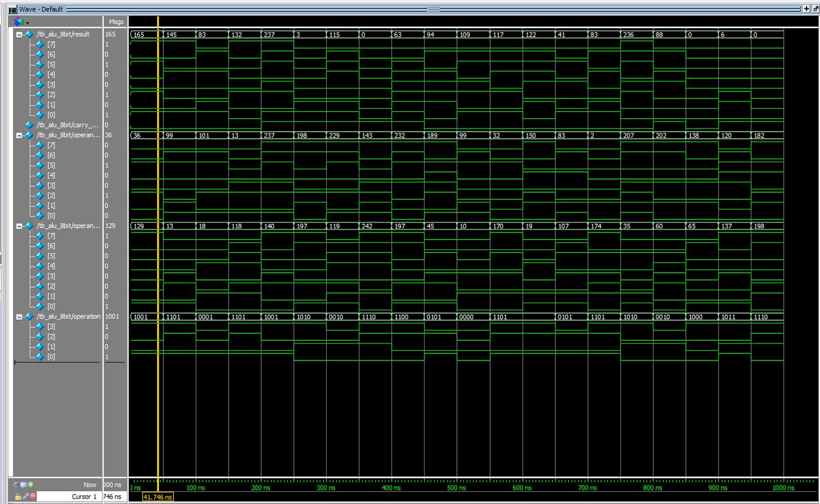This screenshot has width=820, height=504.
Task: Select the operation bit [3] signal row
Action: tap(52, 326)
